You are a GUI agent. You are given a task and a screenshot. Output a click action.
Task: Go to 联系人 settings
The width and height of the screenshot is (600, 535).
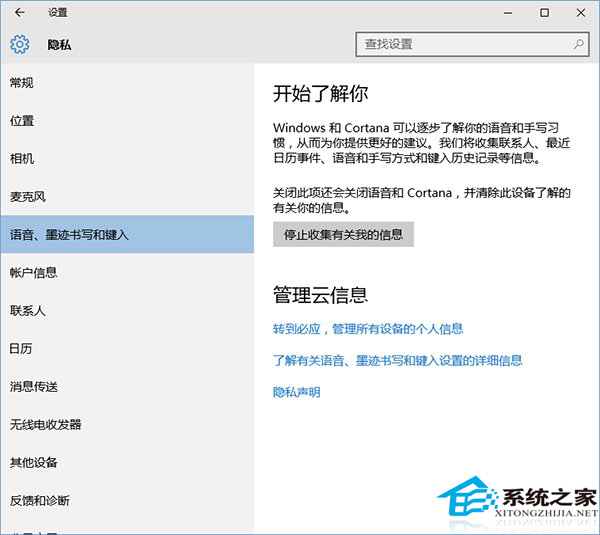tap(127, 310)
